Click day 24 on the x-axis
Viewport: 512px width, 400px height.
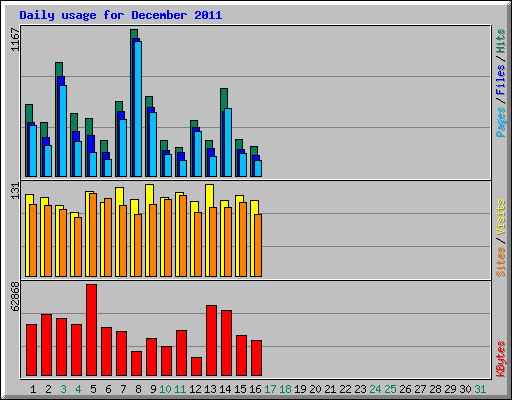click(375, 389)
